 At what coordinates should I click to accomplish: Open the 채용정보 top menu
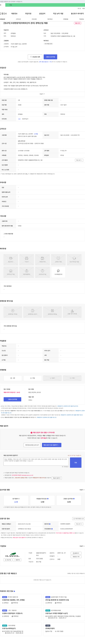pyautogui.click(x=14, y=13)
